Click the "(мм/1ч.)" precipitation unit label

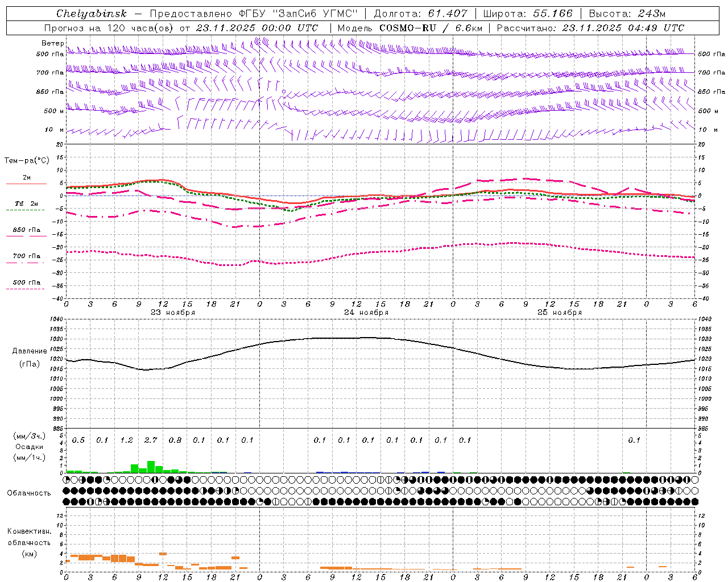pos(29,457)
